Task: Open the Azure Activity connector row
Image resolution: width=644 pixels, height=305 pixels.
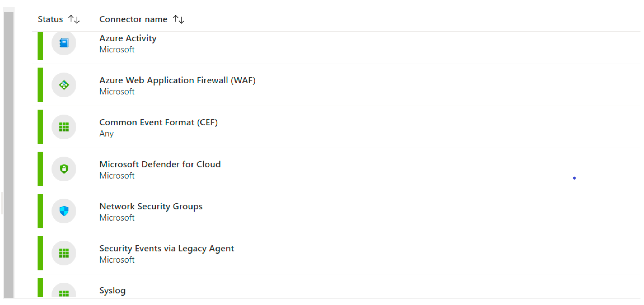Action: [x=128, y=38]
